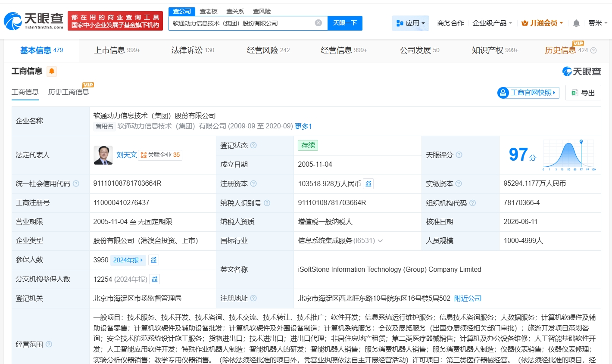612x364 pixels.
Task: Click help icon beside 统一社会信用代码
Action: click(x=76, y=184)
